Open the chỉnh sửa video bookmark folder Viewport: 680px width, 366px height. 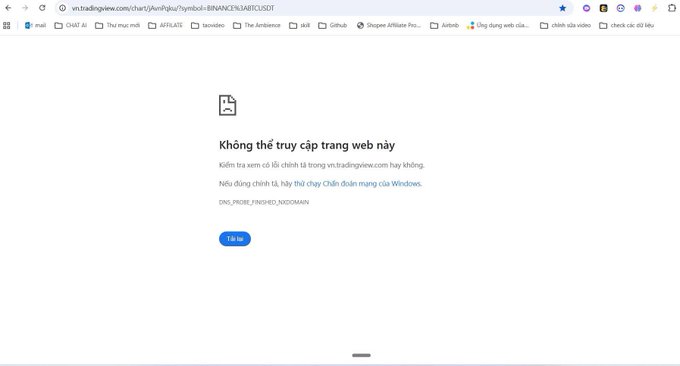[566, 26]
